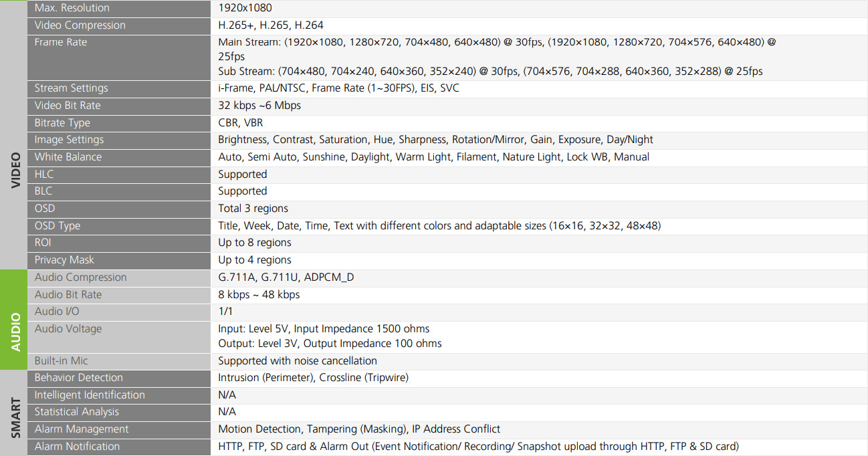Click the Built-in Mic row label
The height and width of the screenshot is (456, 868).
pos(61,361)
